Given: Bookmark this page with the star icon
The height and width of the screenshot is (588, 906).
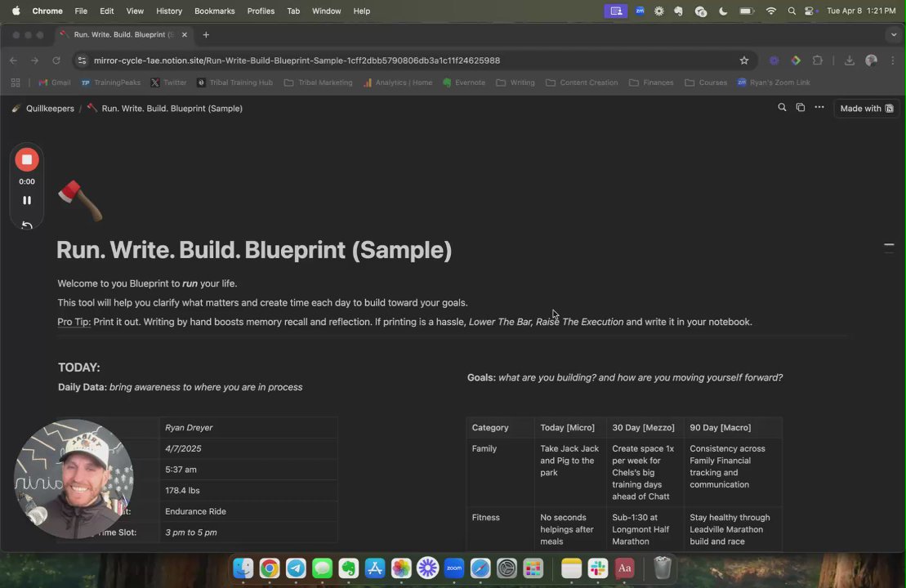Looking at the screenshot, I should (x=744, y=60).
